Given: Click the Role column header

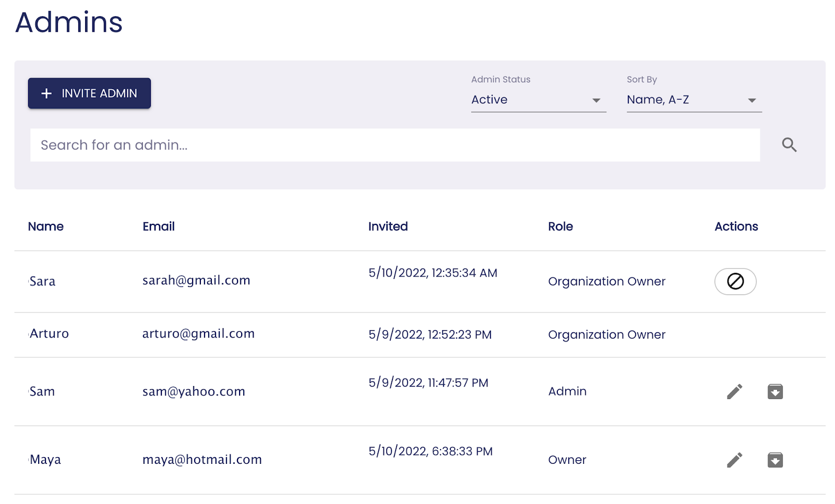Looking at the screenshot, I should click(560, 226).
